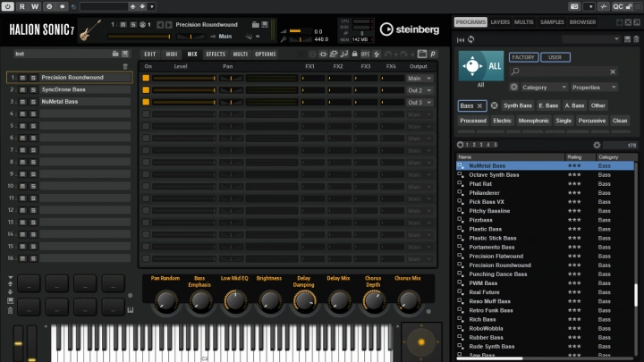This screenshot has width=644, height=362.
Task: Switch to the EDIT tab
Action: tap(150, 55)
